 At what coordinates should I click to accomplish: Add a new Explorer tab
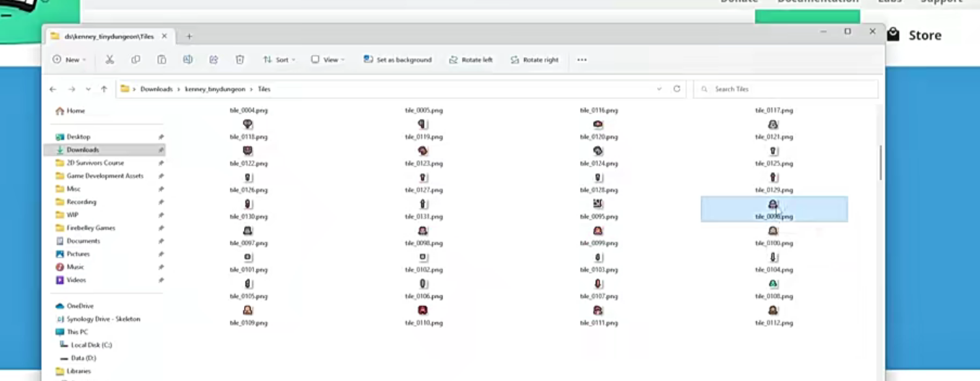[x=189, y=36]
